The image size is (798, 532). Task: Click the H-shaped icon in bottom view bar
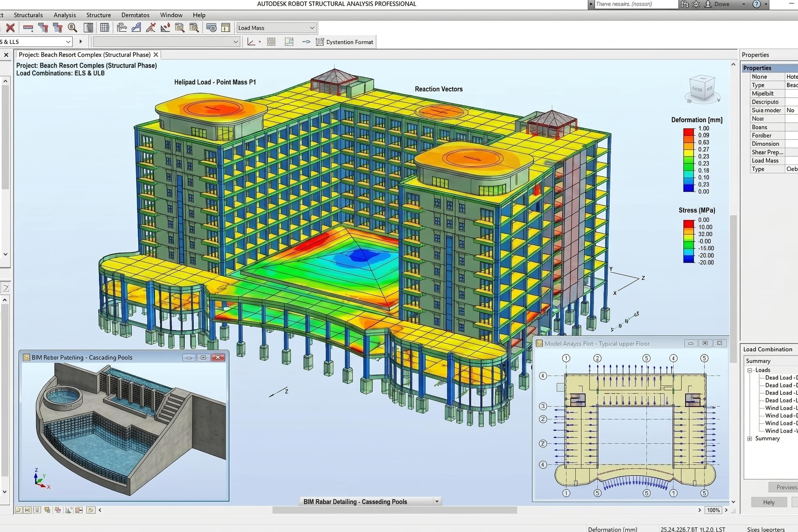click(27, 510)
